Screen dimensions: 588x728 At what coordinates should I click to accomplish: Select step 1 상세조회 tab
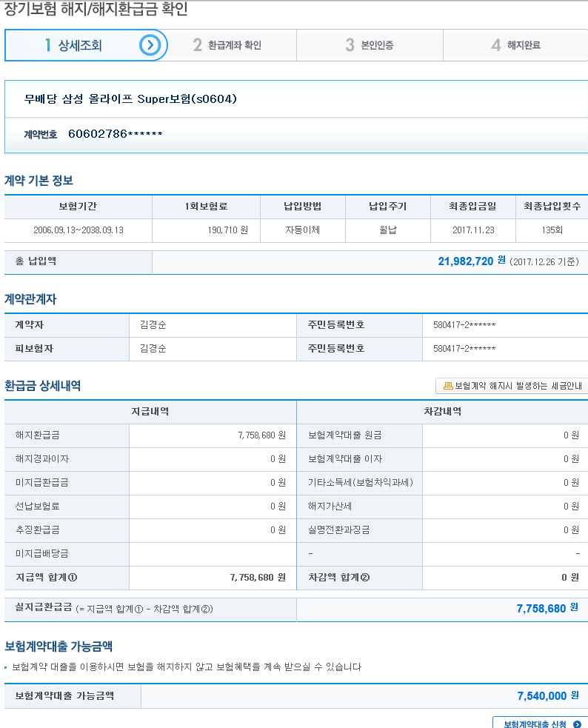pos(74,45)
